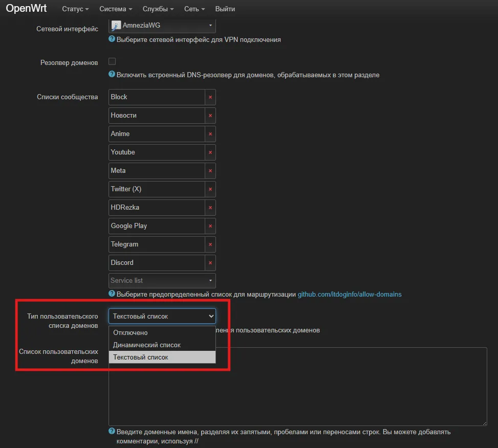Open the Сеть menu
This screenshot has height=448, width=498.
[x=194, y=9]
